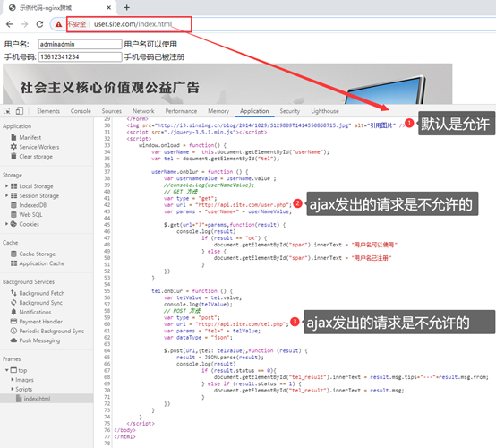Click the Background Services section header
496x448 pixels.
click(29, 281)
